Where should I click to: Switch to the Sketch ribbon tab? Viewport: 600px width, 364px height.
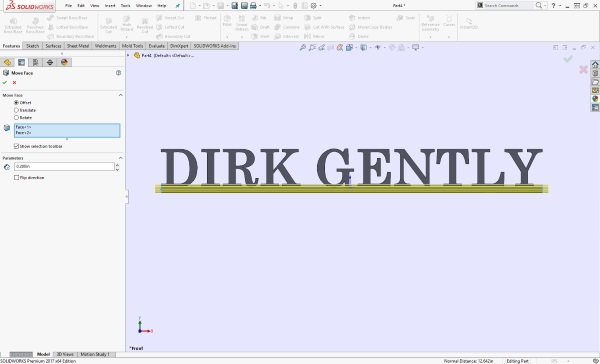tap(33, 46)
